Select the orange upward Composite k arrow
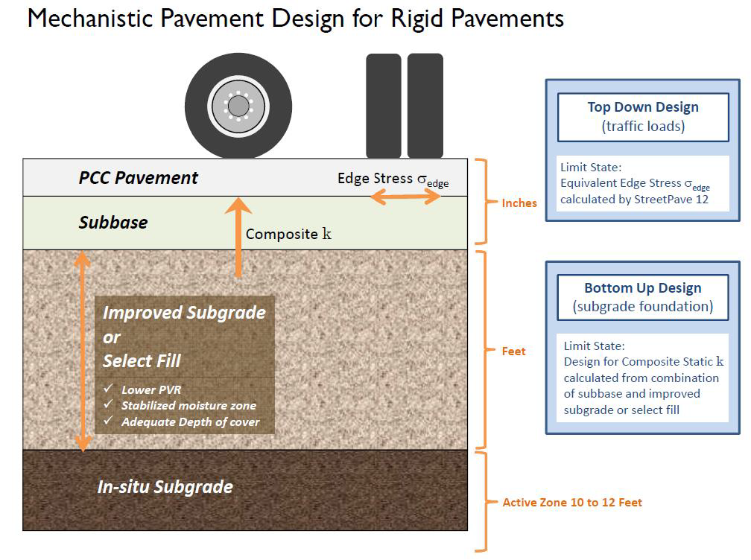The width and height of the screenshot is (751, 560). tap(238, 237)
